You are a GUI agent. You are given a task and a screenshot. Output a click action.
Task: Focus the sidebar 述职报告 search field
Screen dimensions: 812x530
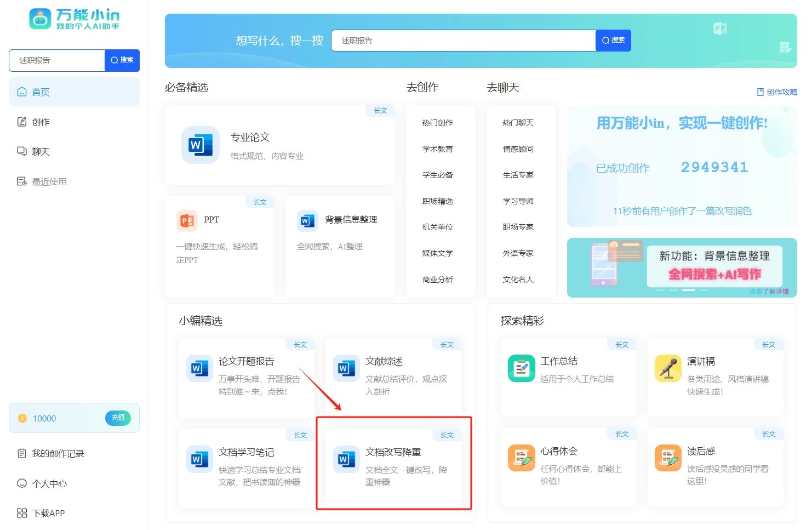pos(57,60)
